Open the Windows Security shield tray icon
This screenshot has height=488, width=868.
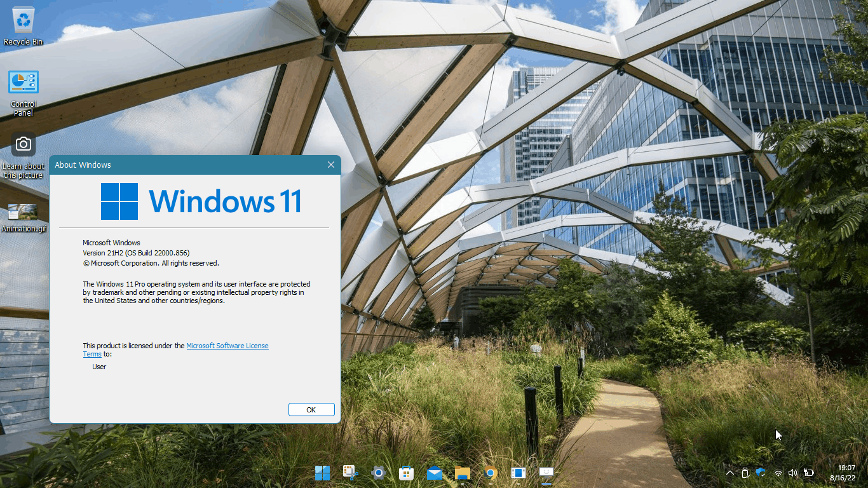(761, 473)
